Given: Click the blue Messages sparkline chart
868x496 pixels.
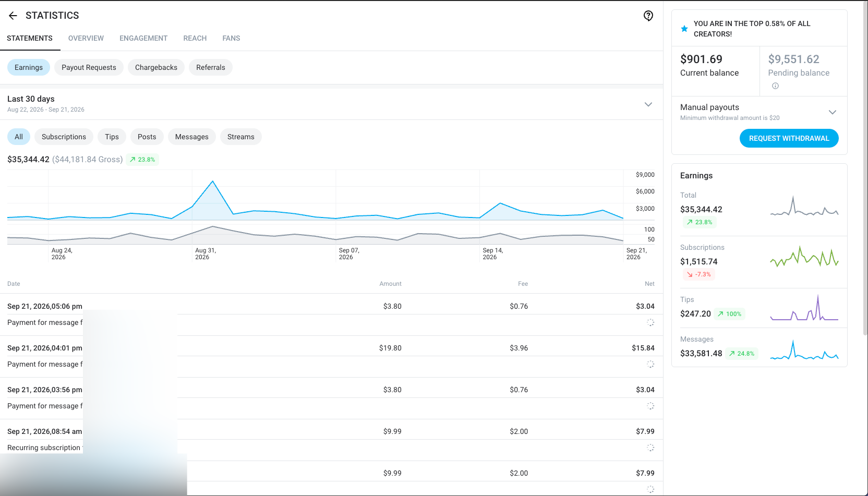Looking at the screenshot, I should tap(804, 350).
